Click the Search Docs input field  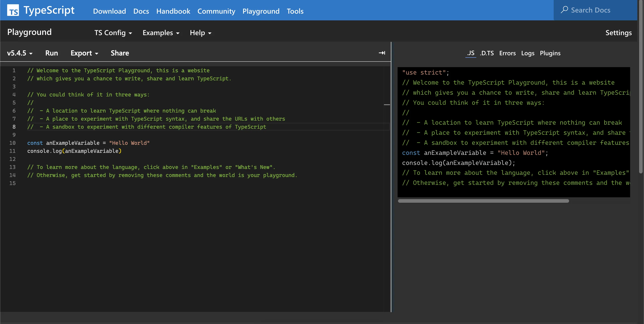[x=595, y=10]
